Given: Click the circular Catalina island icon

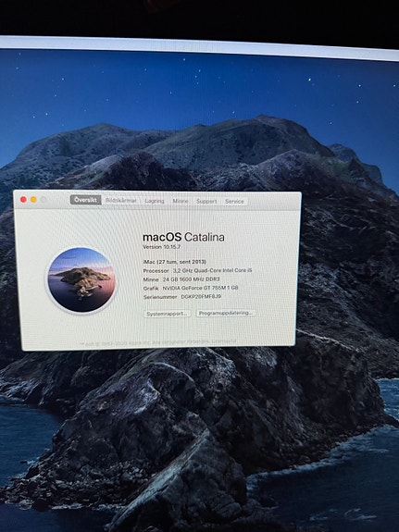Looking at the screenshot, I should 81,279.
